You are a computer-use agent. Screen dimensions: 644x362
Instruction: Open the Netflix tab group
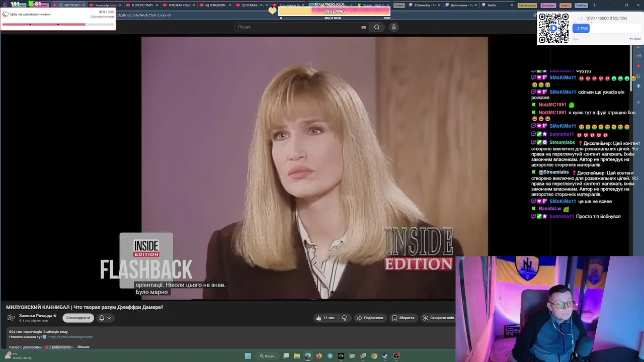[581, 5]
